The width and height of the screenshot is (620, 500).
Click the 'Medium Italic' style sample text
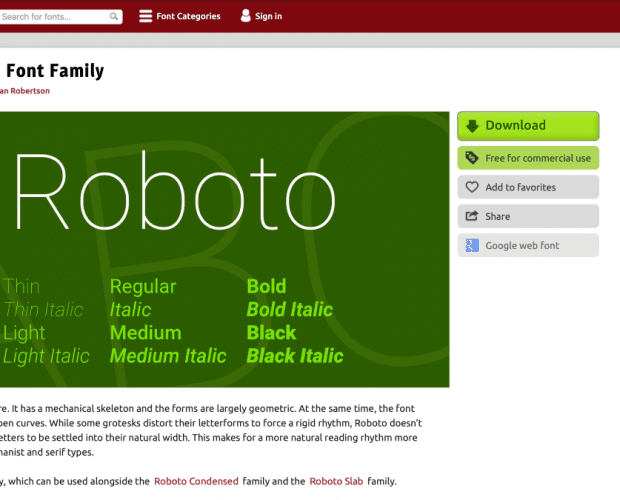(168, 356)
